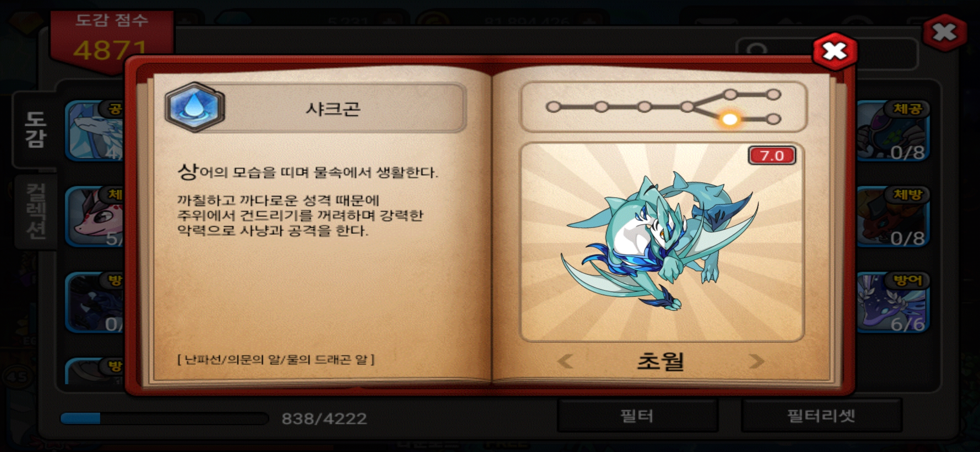Click the 필터리셋 button

(x=821, y=416)
